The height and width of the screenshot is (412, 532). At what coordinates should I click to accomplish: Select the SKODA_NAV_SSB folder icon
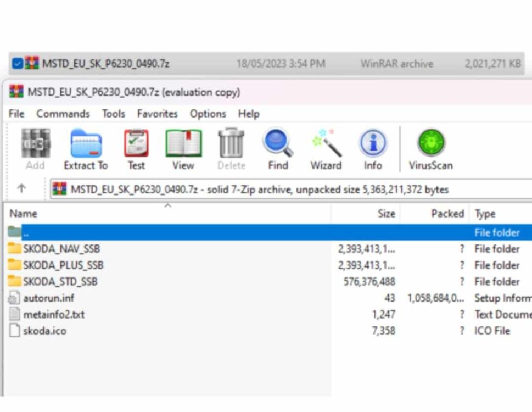coord(15,248)
